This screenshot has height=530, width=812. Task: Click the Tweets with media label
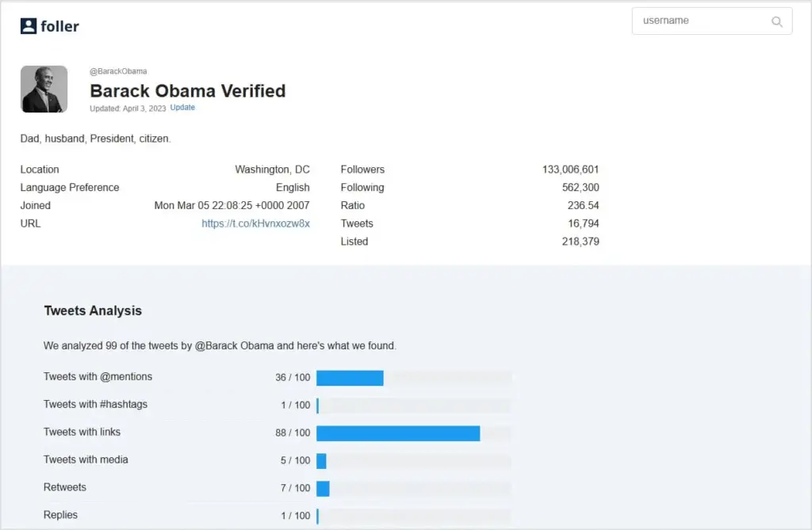tap(86, 459)
